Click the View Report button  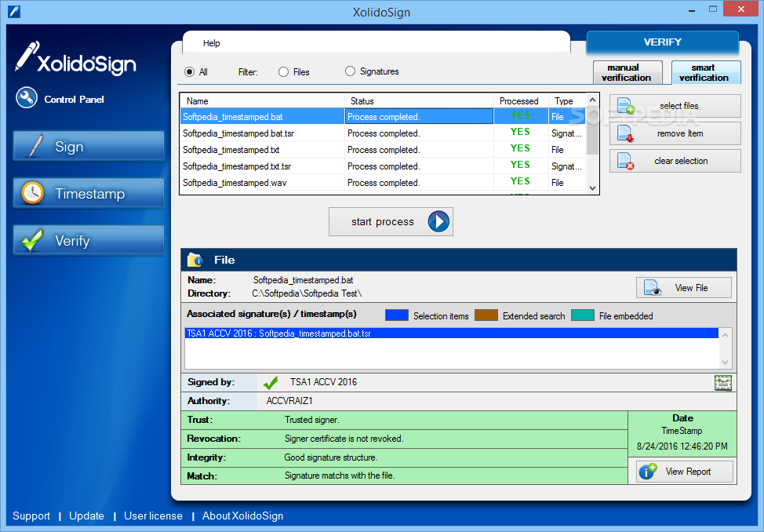click(x=685, y=472)
